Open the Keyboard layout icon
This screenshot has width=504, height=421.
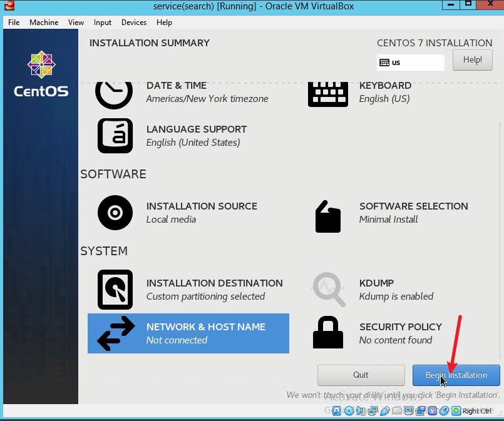(x=328, y=94)
